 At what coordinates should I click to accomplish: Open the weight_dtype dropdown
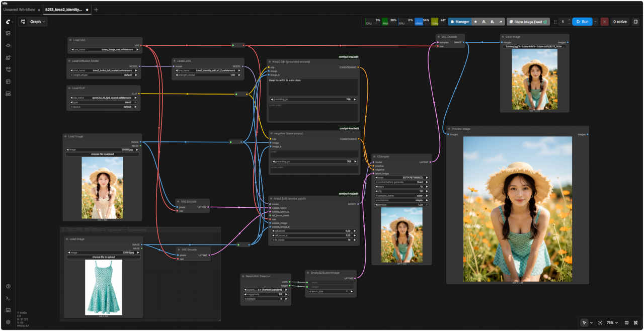105,75
